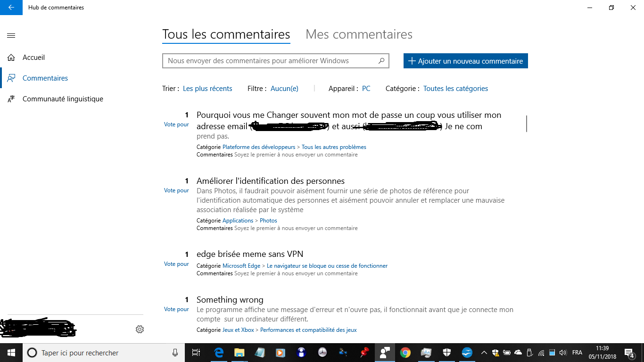
Task: Click Applications category link
Action: pyautogui.click(x=238, y=221)
